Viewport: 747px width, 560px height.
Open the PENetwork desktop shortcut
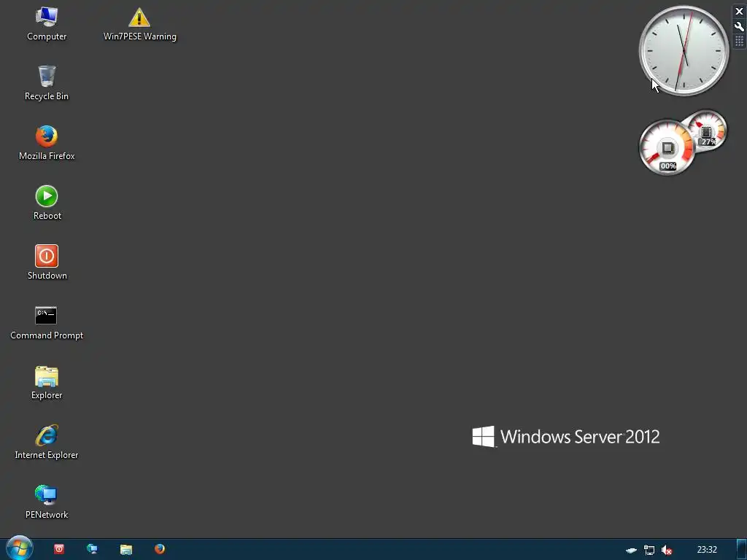point(47,502)
